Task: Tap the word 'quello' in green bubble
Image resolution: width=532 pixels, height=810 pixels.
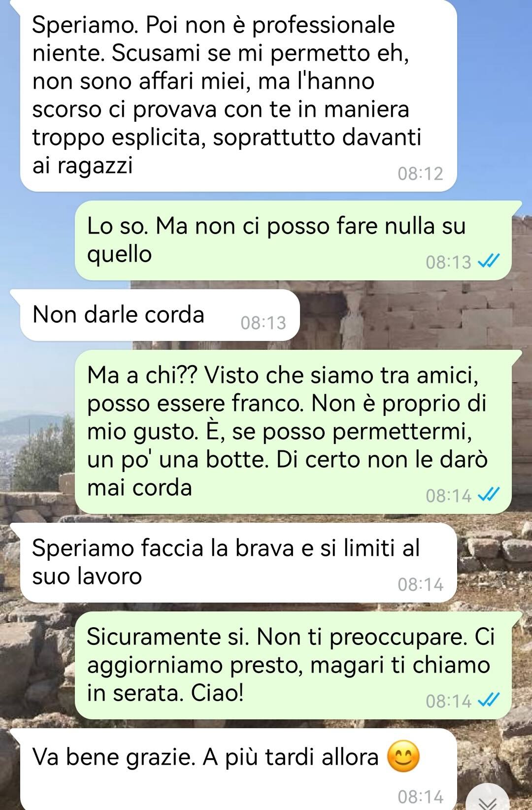Action: tap(120, 255)
